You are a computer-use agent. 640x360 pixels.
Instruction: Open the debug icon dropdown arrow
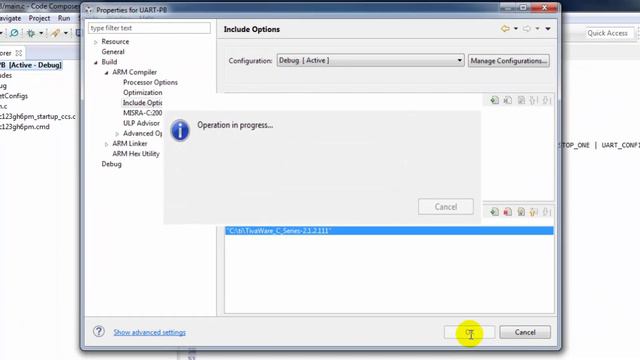click(41, 33)
